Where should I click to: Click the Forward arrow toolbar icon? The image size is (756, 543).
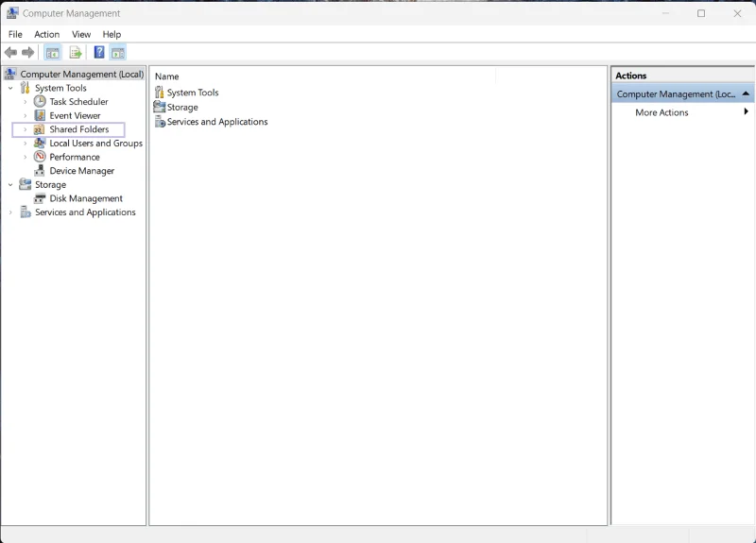[x=28, y=53]
